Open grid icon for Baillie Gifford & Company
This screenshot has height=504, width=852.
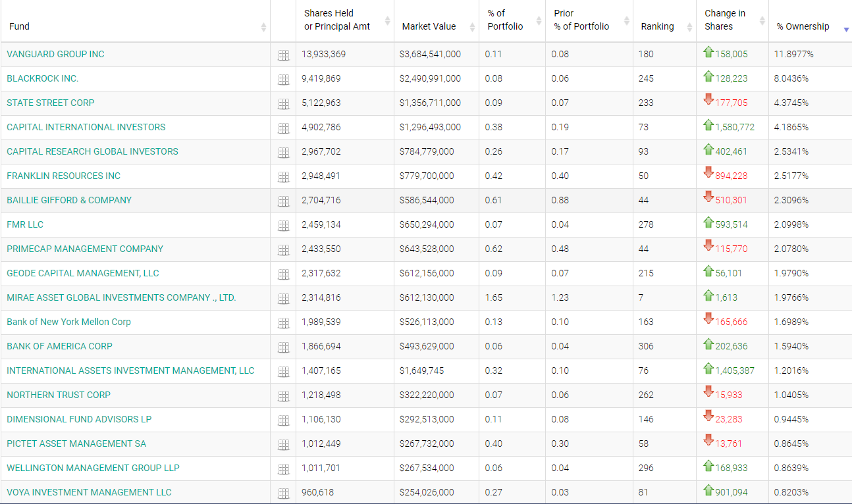284,201
